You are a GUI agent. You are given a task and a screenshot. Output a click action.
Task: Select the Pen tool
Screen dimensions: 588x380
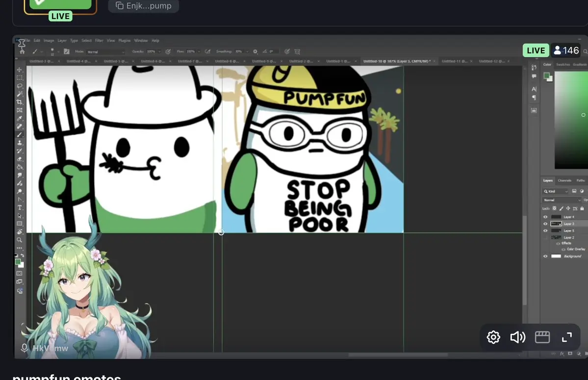coord(20,200)
